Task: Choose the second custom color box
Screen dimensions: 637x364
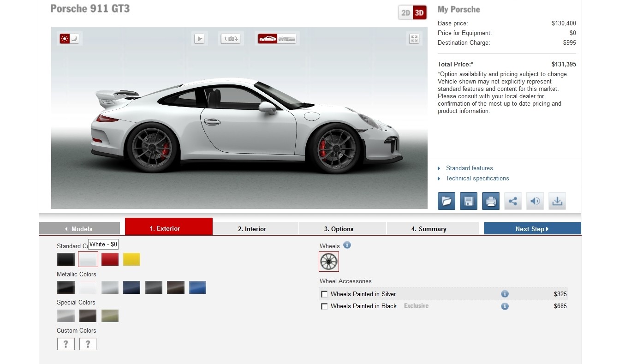Action: [88, 344]
